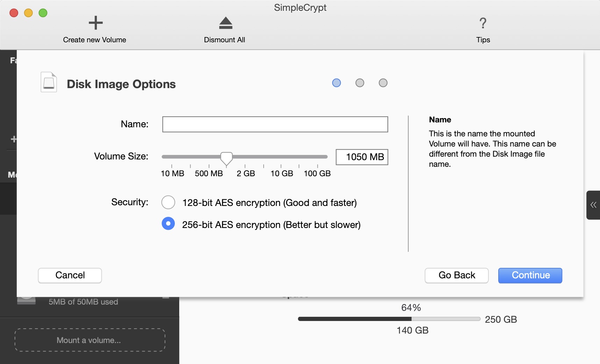Click the Dismount All eject icon

click(226, 23)
